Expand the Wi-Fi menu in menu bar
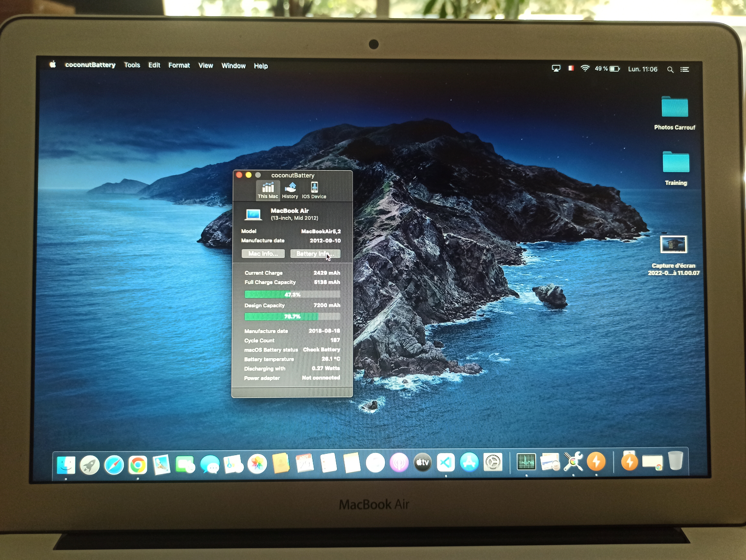This screenshot has height=560, width=746. pyautogui.click(x=585, y=68)
